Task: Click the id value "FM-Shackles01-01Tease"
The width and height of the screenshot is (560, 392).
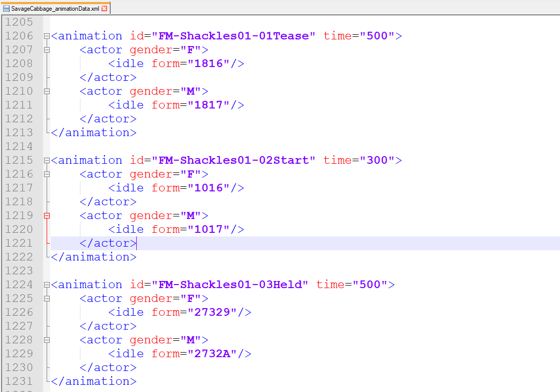Action: 234,36
